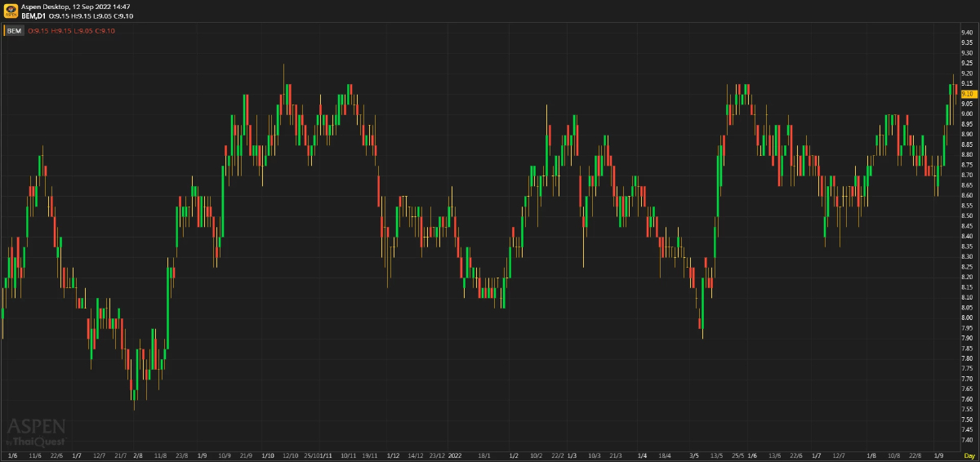Click the 1/6 date at the far left of the time axis
The width and height of the screenshot is (980, 462).
click(11, 455)
